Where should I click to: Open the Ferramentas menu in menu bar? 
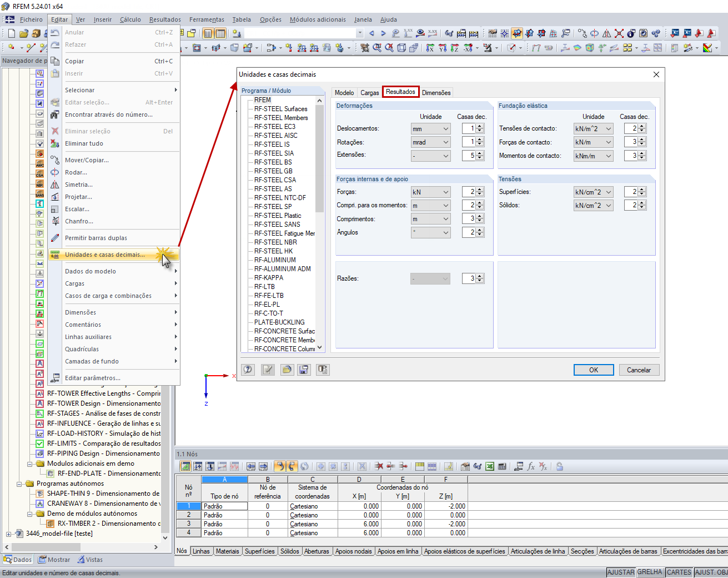[x=207, y=19]
